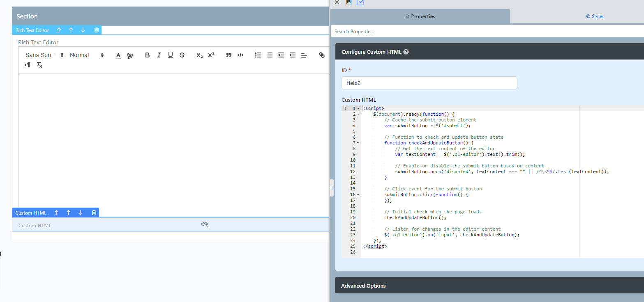Create an ordered numbered list
644x302 pixels.
pos(258,55)
